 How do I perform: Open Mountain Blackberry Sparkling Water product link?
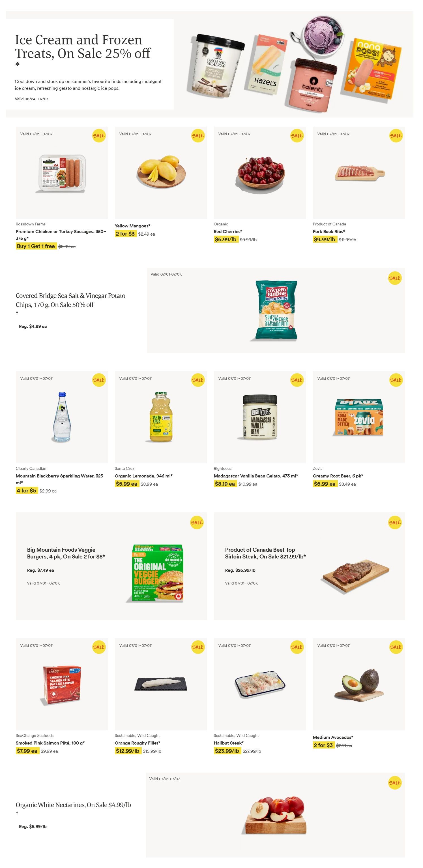(59, 479)
